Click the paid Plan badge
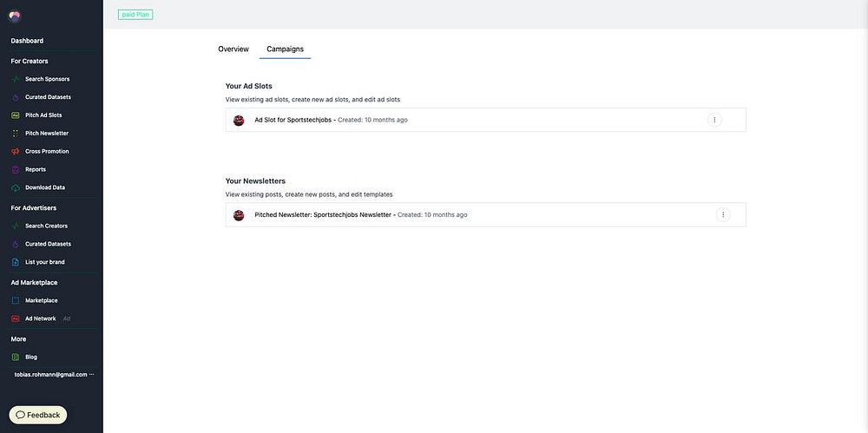 (x=135, y=15)
